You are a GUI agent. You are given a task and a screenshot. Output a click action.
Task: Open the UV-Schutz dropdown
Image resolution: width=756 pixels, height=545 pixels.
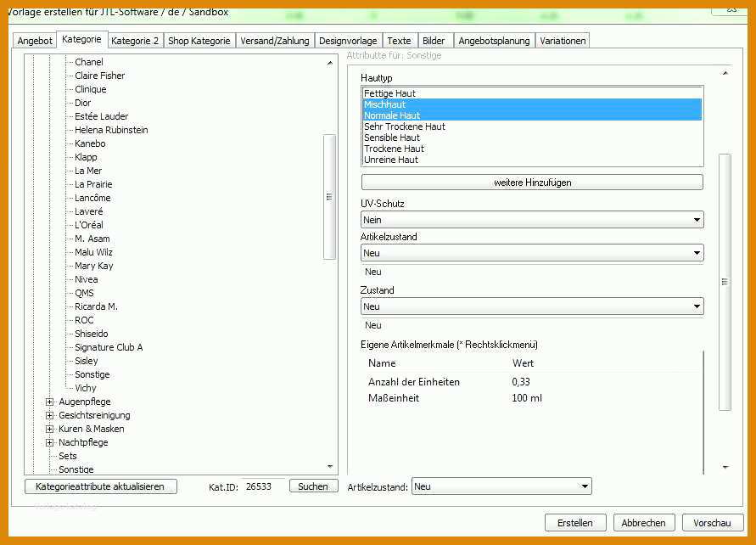[532, 220]
